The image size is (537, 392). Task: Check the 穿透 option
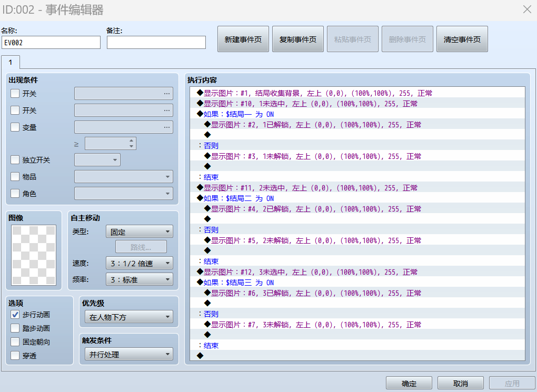tap(15, 356)
